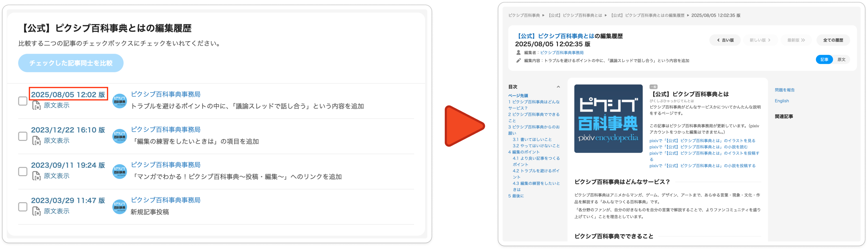The image size is (868, 249).
Task: Open 原文表示 for the 2025/08/05 version
Action: (56, 106)
